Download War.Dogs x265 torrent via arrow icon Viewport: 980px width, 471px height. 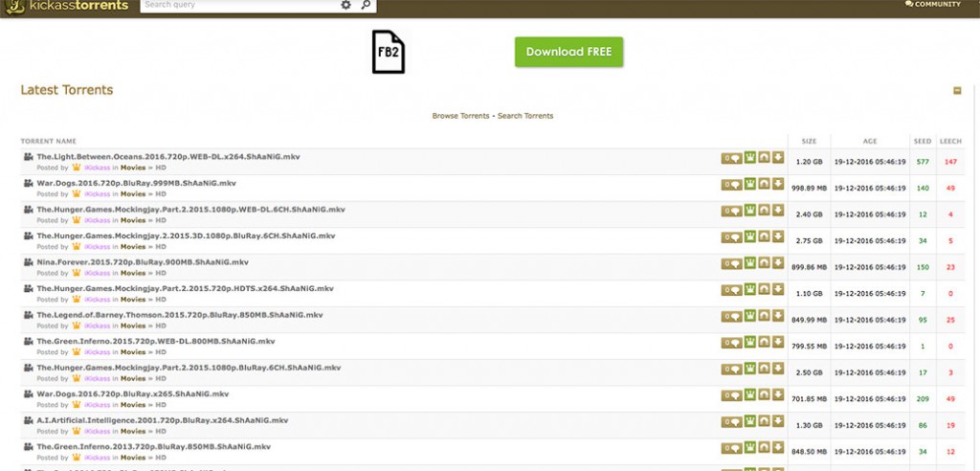point(777,394)
